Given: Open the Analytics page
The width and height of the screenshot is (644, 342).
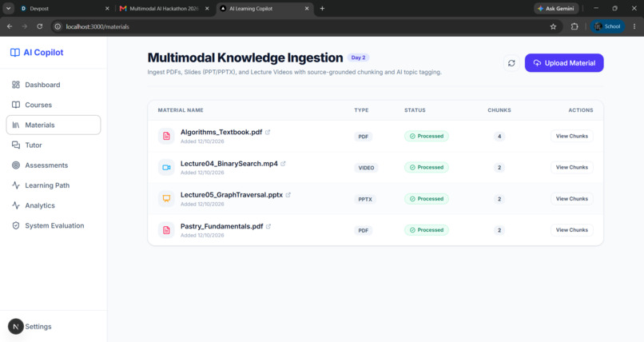Looking at the screenshot, I should pos(54,205).
